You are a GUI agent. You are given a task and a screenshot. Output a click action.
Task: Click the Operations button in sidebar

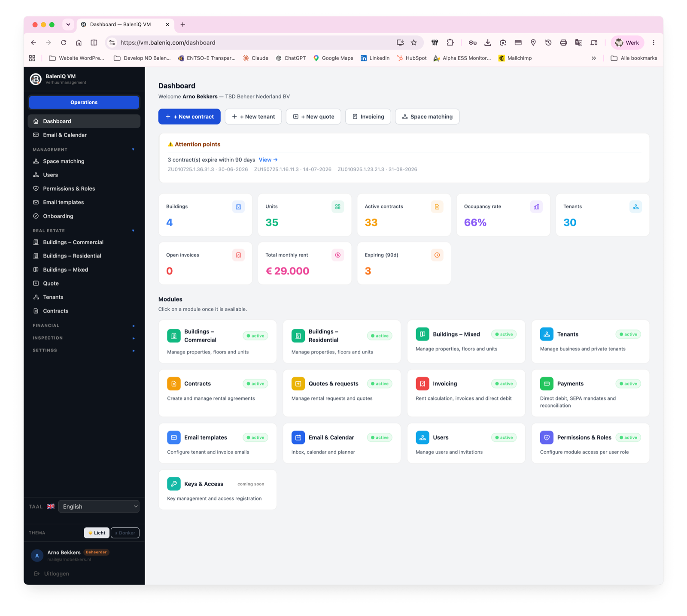(x=84, y=102)
